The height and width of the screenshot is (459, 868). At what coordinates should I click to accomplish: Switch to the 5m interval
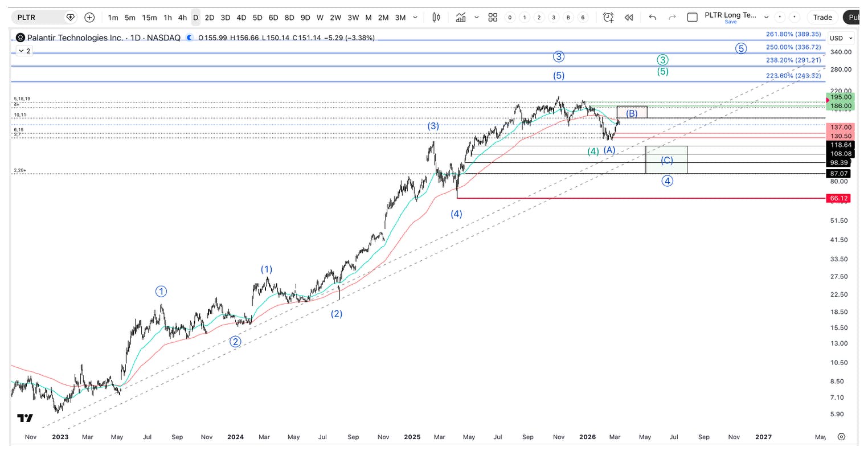point(130,17)
